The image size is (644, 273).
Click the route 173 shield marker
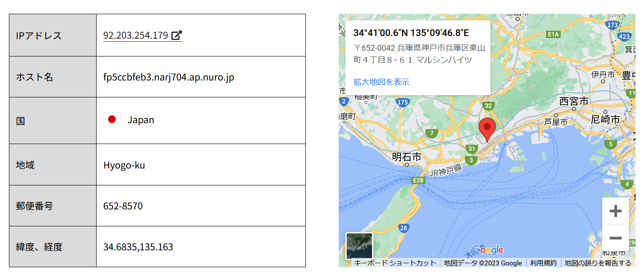point(613,25)
